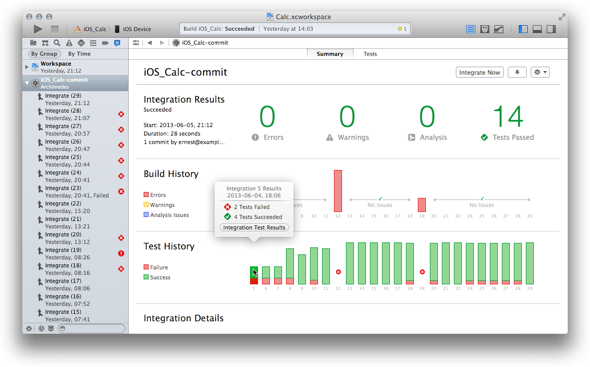Select the By Time filter
This screenshot has height=367, width=590.
pos(79,54)
